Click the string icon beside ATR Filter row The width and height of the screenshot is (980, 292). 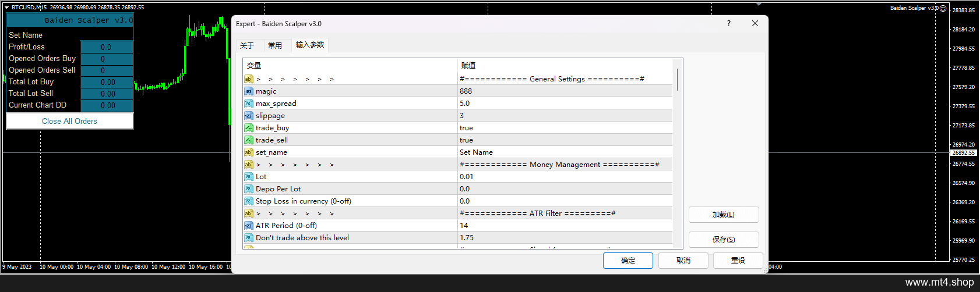(x=249, y=213)
